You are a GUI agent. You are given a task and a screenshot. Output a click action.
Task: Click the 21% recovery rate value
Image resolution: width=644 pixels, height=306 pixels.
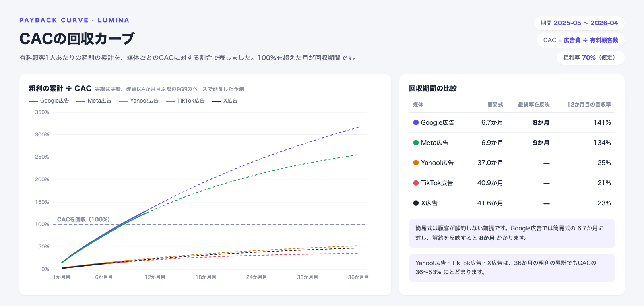(604, 183)
